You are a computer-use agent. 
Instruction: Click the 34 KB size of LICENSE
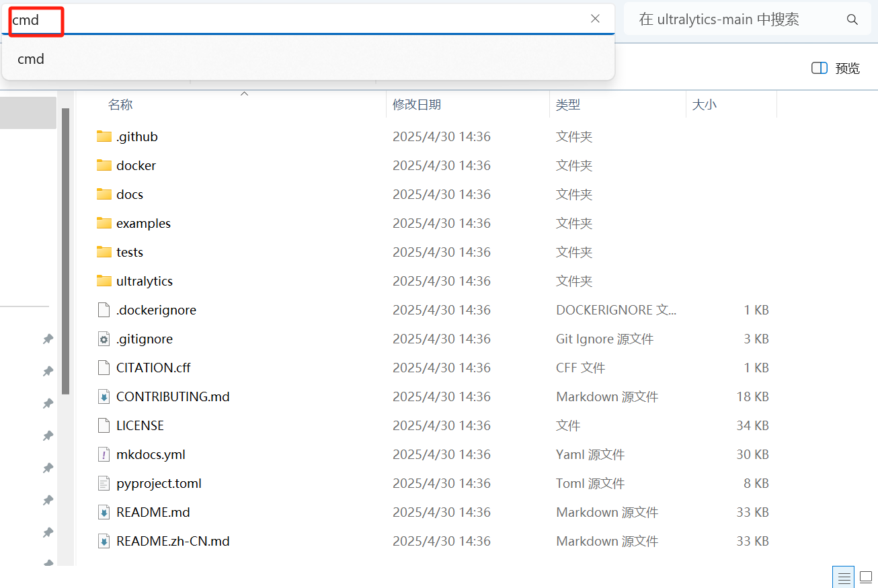pos(752,425)
